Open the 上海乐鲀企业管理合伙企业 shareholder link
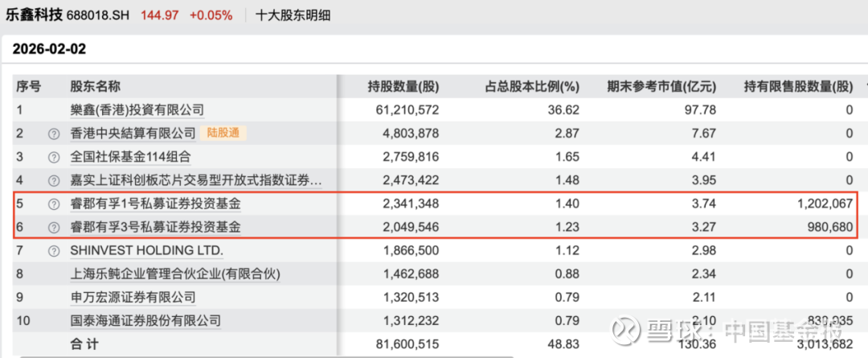This screenshot has height=358, width=868. pyautogui.click(x=175, y=274)
